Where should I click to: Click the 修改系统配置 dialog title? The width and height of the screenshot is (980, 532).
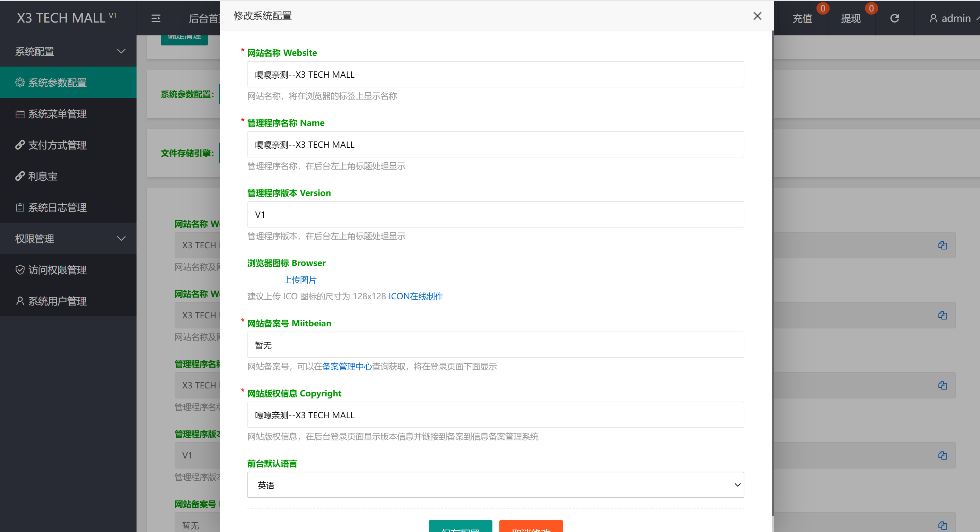tap(263, 16)
